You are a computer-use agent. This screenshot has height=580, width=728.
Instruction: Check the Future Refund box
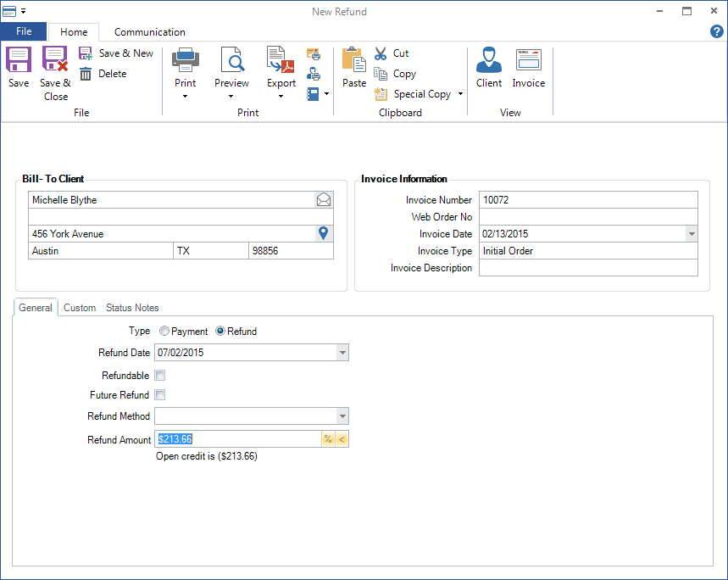pos(159,394)
